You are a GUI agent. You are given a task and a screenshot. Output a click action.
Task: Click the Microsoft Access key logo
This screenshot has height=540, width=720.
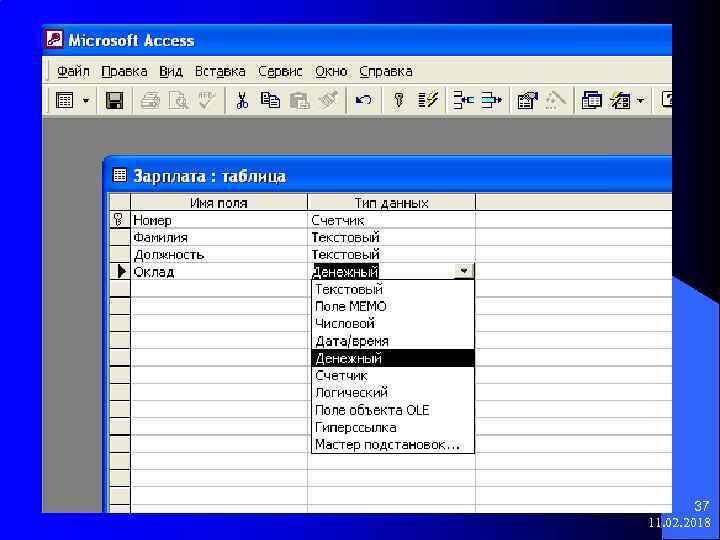[54, 39]
